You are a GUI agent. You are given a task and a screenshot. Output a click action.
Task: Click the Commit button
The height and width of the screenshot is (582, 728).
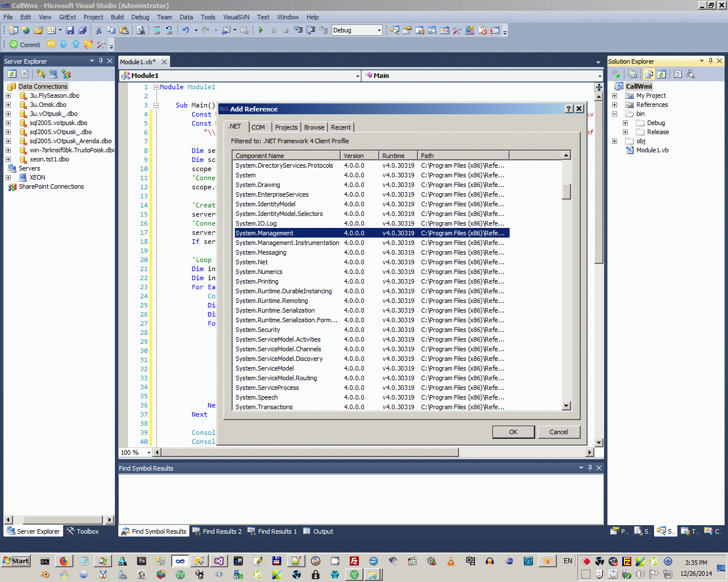coord(25,44)
